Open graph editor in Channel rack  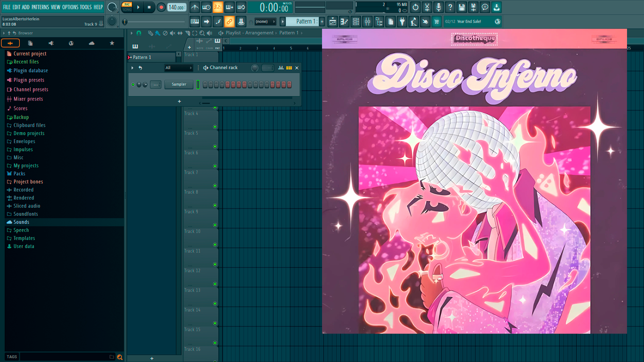click(x=281, y=68)
